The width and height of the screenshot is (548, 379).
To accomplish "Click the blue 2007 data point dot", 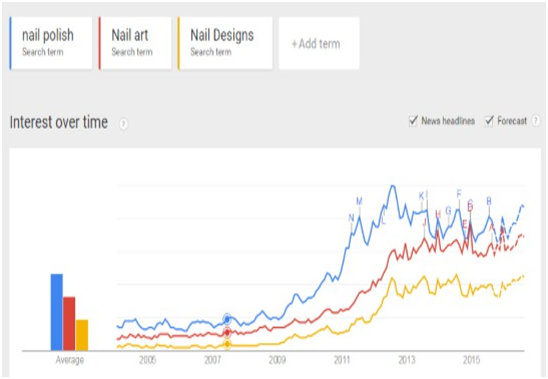I will (227, 319).
